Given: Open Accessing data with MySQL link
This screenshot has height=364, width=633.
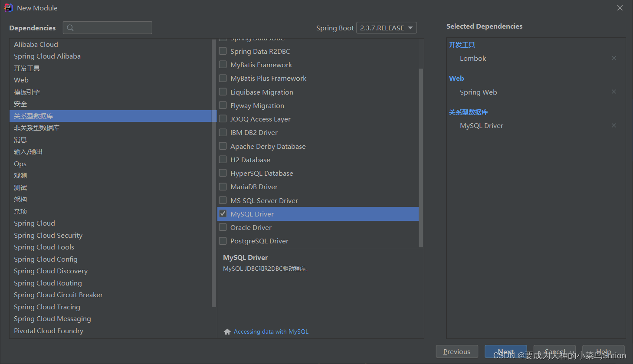Looking at the screenshot, I should [271, 331].
